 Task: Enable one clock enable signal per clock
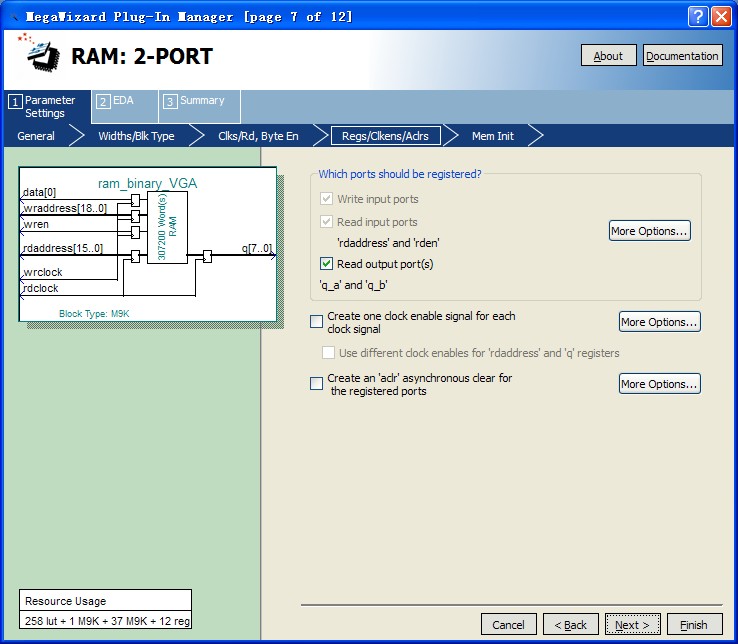[316, 322]
